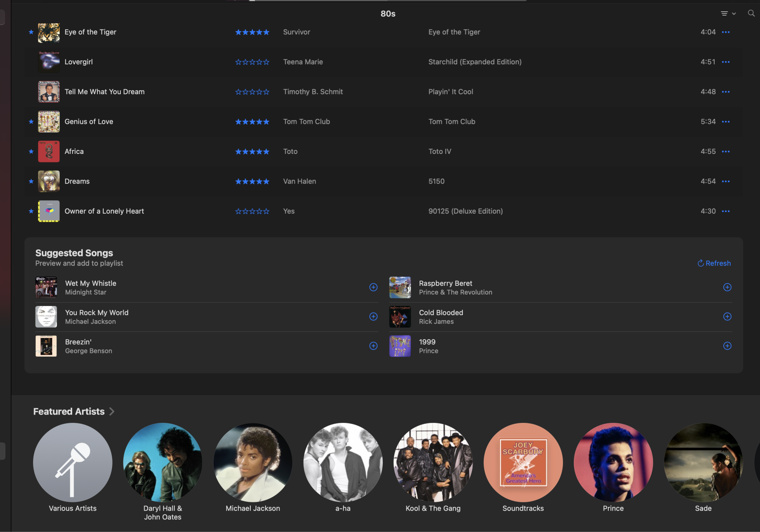This screenshot has width=760, height=532.
Task: Refresh the suggested songs
Action: pos(714,263)
